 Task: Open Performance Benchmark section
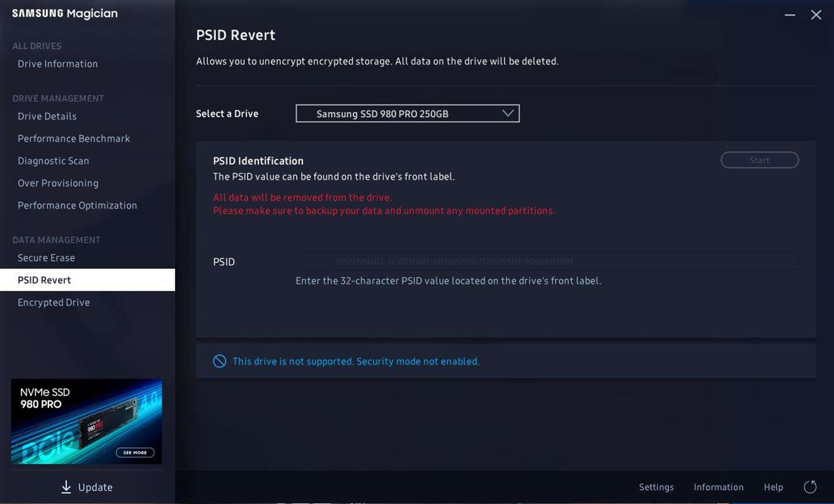tap(74, 139)
